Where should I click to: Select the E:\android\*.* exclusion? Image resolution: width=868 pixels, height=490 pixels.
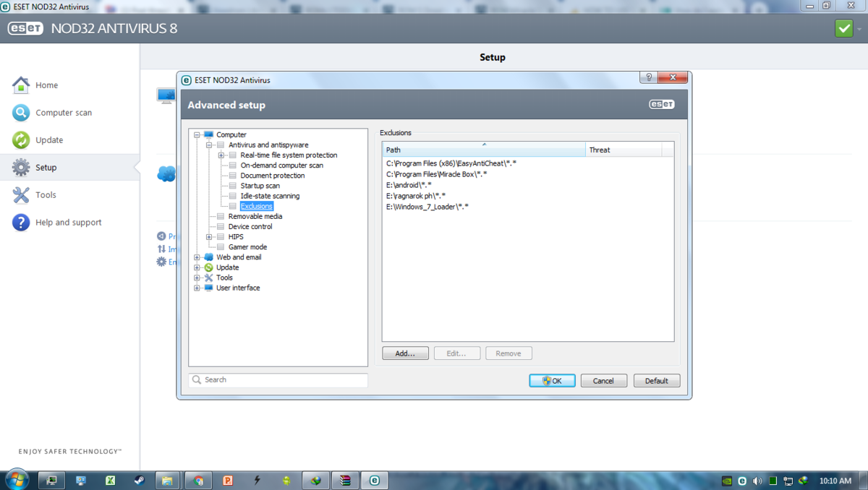(x=409, y=185)
